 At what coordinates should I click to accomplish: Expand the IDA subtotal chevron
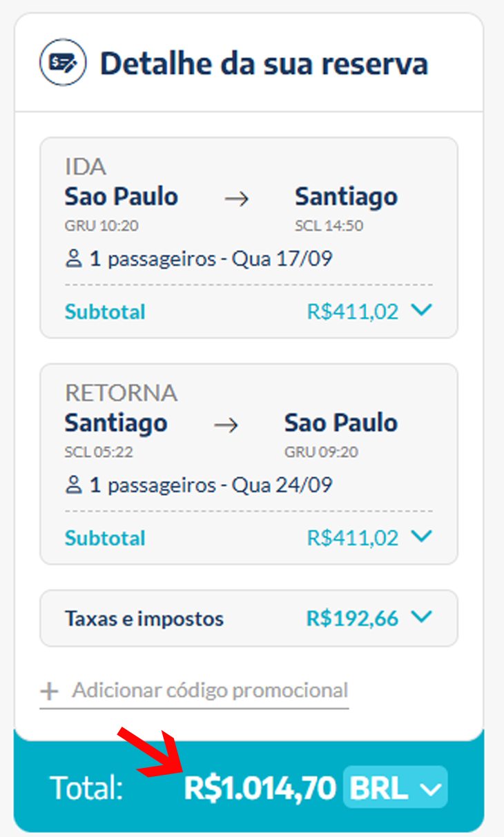click(421, 311)
